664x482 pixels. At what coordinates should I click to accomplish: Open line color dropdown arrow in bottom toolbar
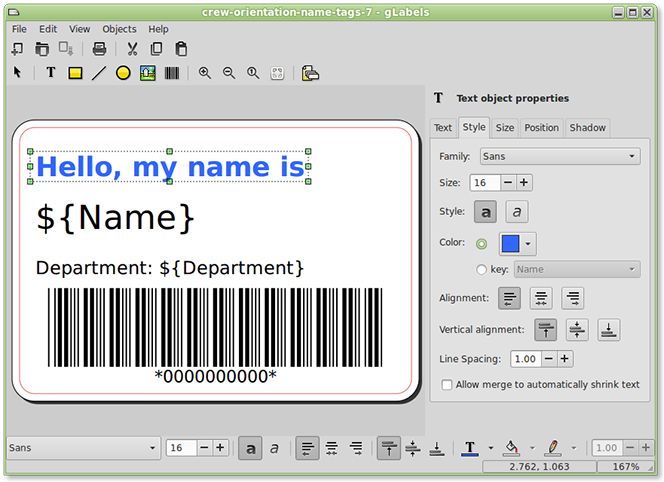(574, 448)
